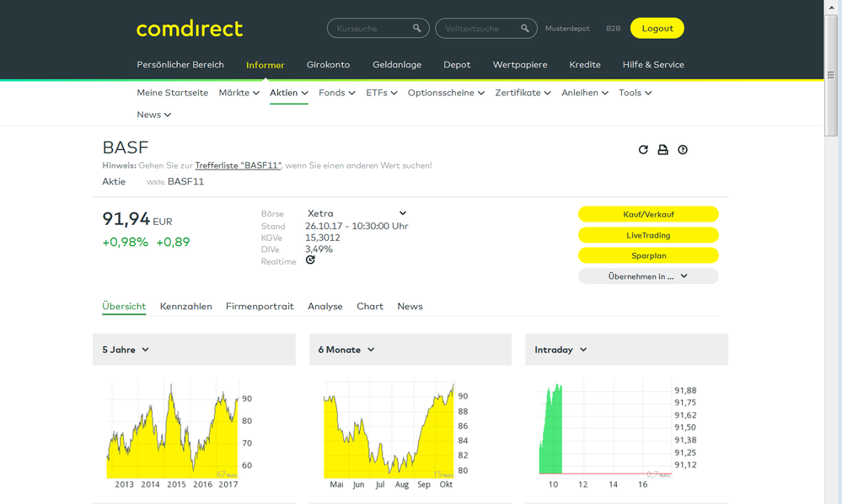Open the 6 Monate period dropdown
842x504 pixels.
point(346,350)
